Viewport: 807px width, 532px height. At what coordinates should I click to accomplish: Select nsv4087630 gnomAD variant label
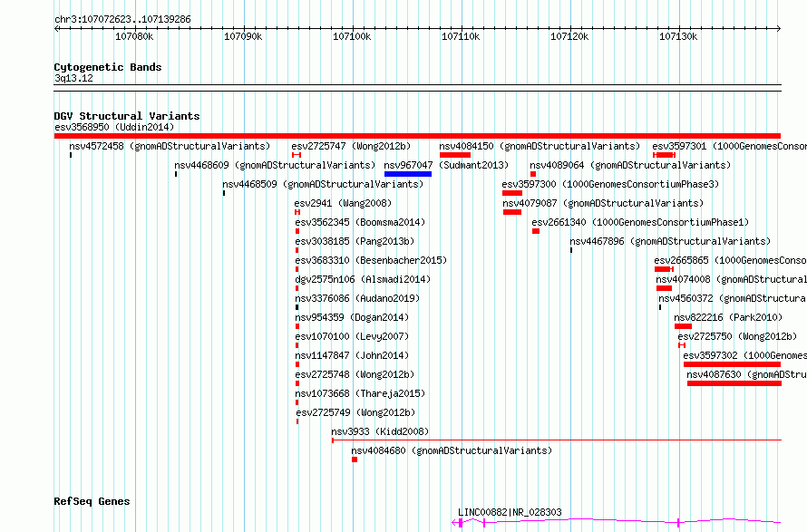(x=747, y=374)
